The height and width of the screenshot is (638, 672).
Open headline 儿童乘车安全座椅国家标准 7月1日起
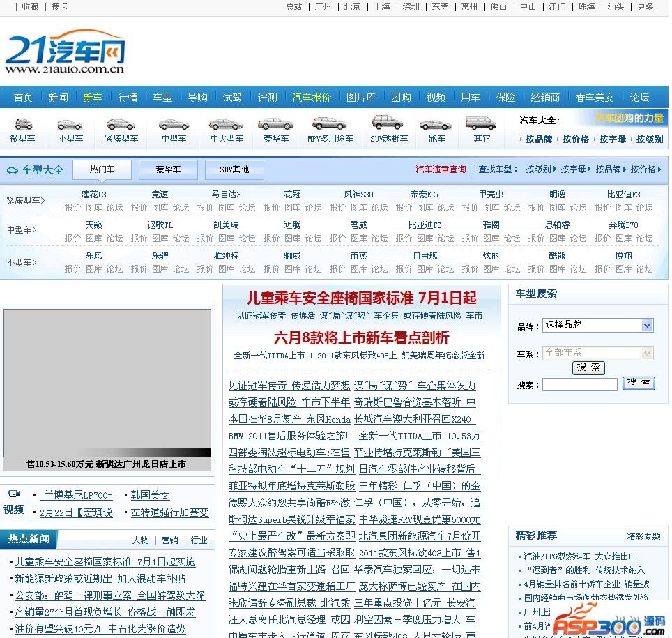(x=361, y=298)
